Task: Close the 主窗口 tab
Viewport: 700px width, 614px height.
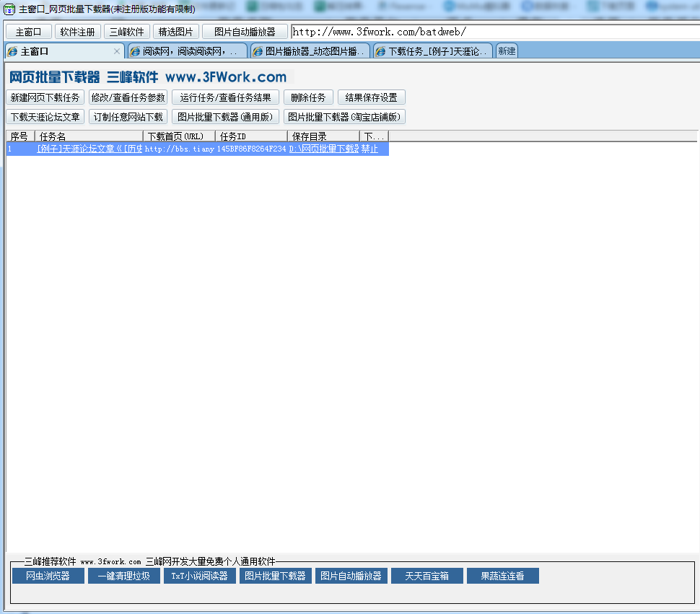Action: point(116,51)
